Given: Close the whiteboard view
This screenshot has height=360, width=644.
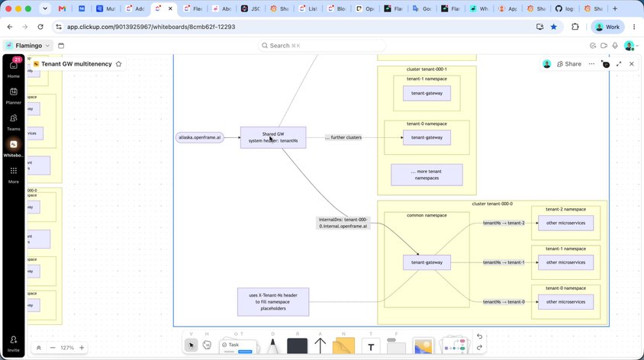Looking at the screenshot, I should [x=632, y=64].
